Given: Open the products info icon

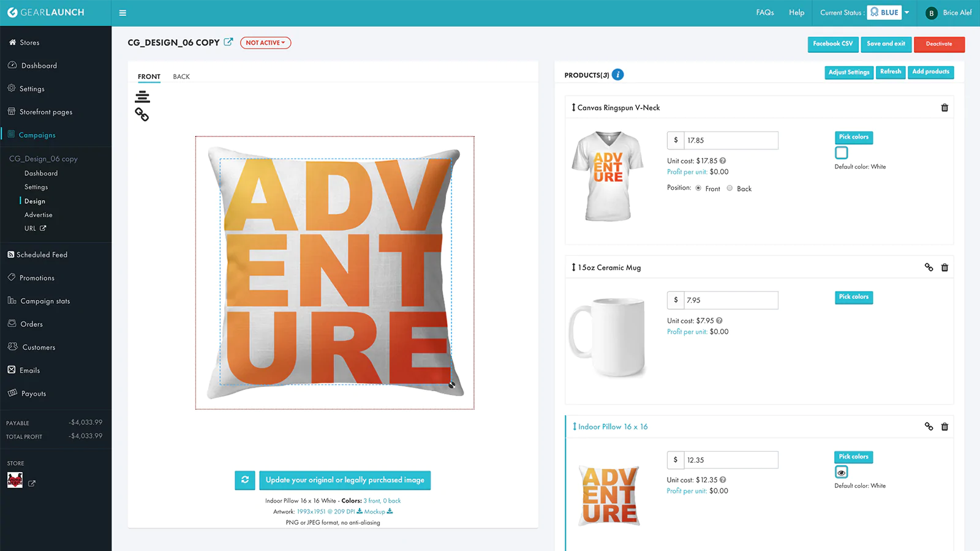Looking at the screenshot, I should click(618, 75).
